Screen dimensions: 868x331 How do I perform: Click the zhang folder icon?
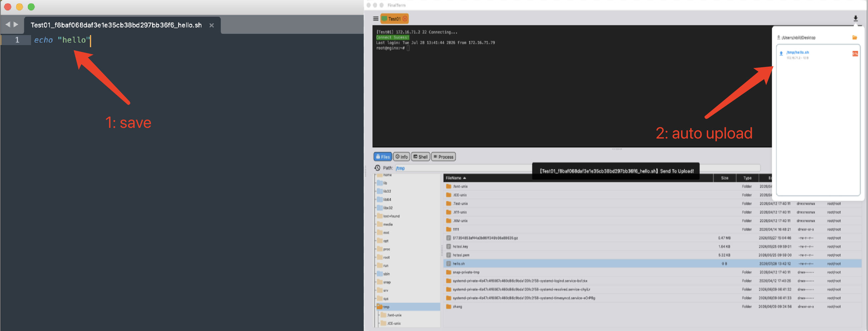tap(449, 307)
